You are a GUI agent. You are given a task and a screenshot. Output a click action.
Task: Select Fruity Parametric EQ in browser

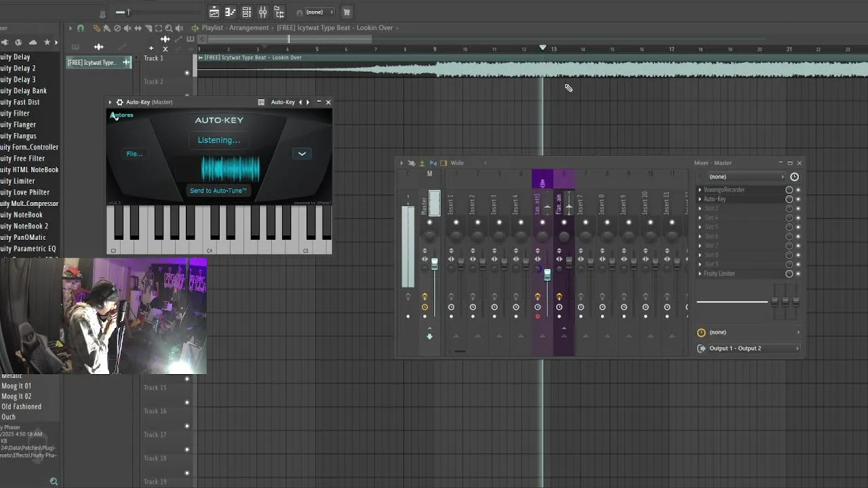28,249
